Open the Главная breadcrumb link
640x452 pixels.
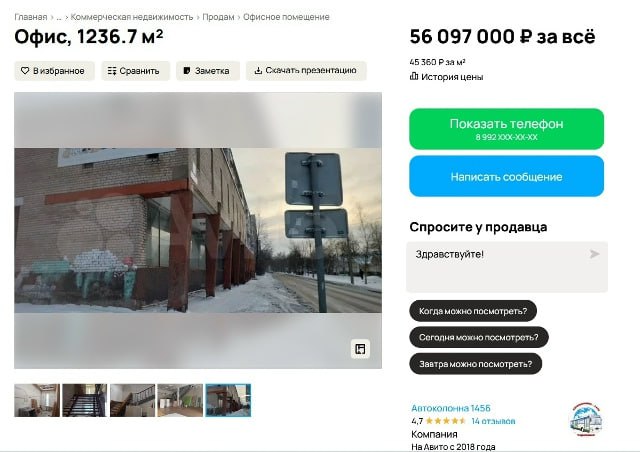coord(31,17)
